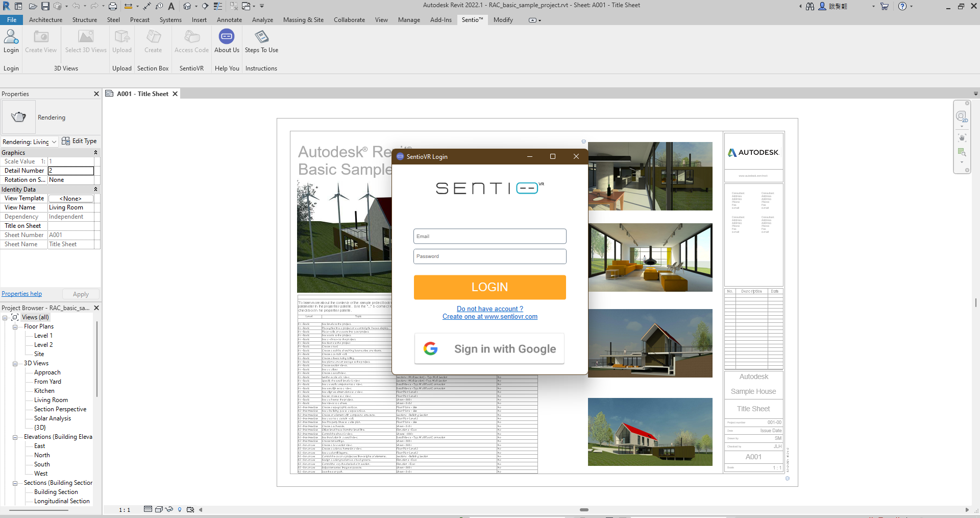Open the Default 3D View house icon
This screenshot has height=518, width=980.
187,6
